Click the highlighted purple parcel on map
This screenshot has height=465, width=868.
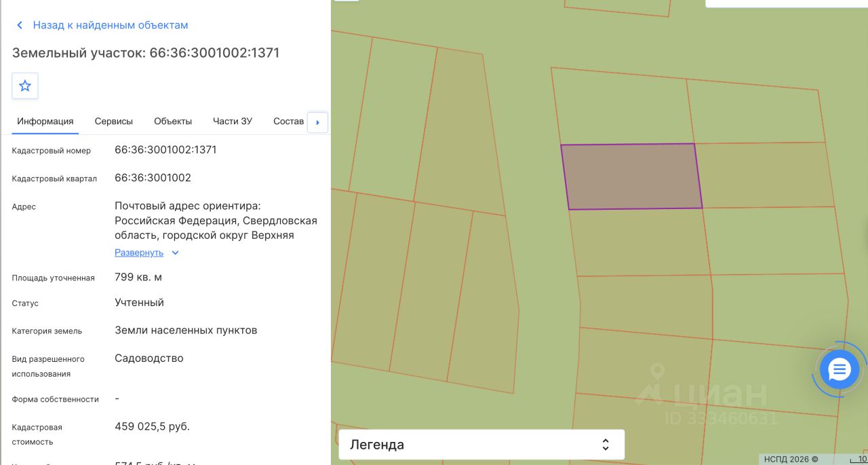point(631,176)
